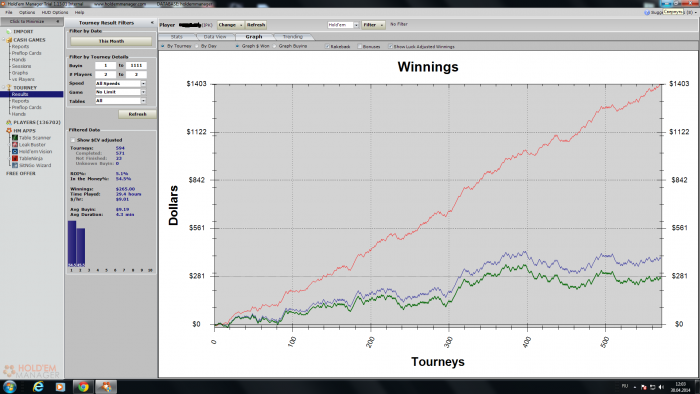This screenshot has width=700, height=394.
Task: Click Refresh button in filters panel
Action: (x=138, y=114)
